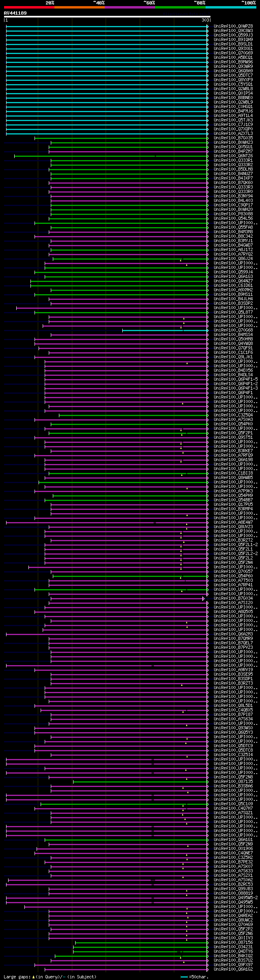This screenshot has width=260, height=980.
Task: Select label UniRef100_Q54P60
Action: pos(233,576)
